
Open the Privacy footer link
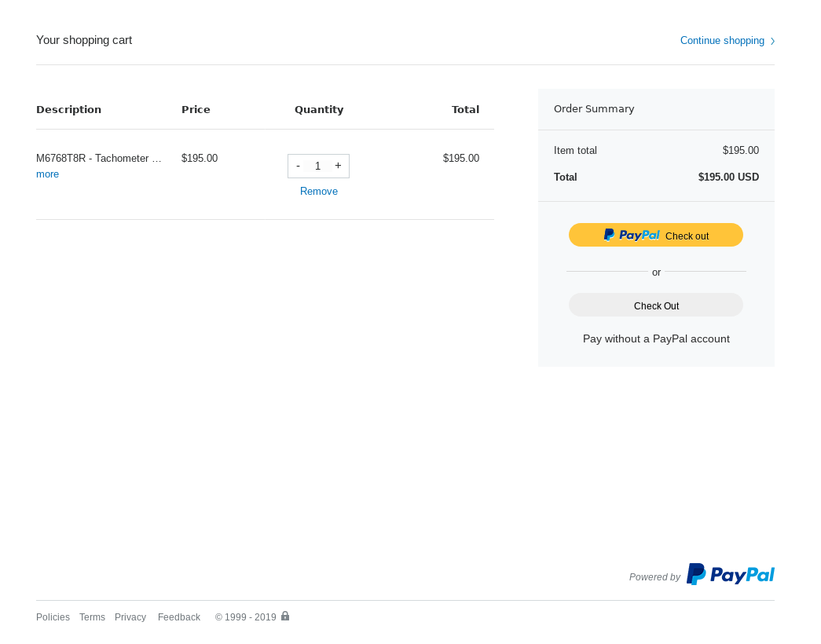tap(130, 617)
